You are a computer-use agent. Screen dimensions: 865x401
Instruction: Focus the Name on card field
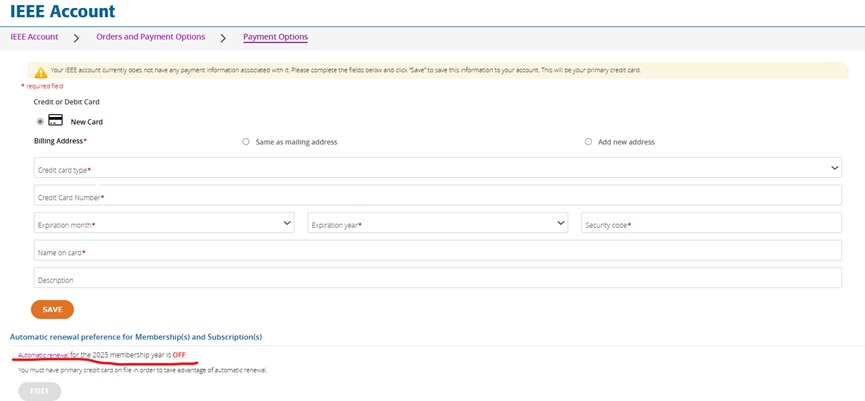click(437, 250)
